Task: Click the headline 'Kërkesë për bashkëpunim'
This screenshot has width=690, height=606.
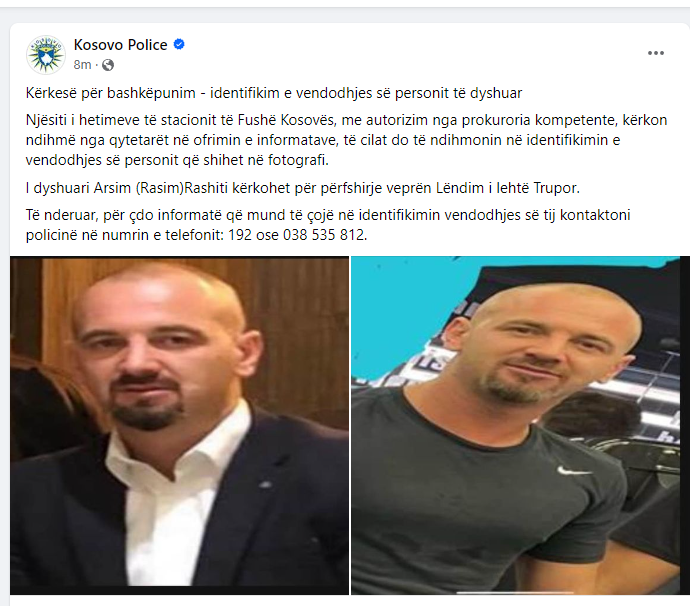Action: pyautogui.click(x=110, y=93)
